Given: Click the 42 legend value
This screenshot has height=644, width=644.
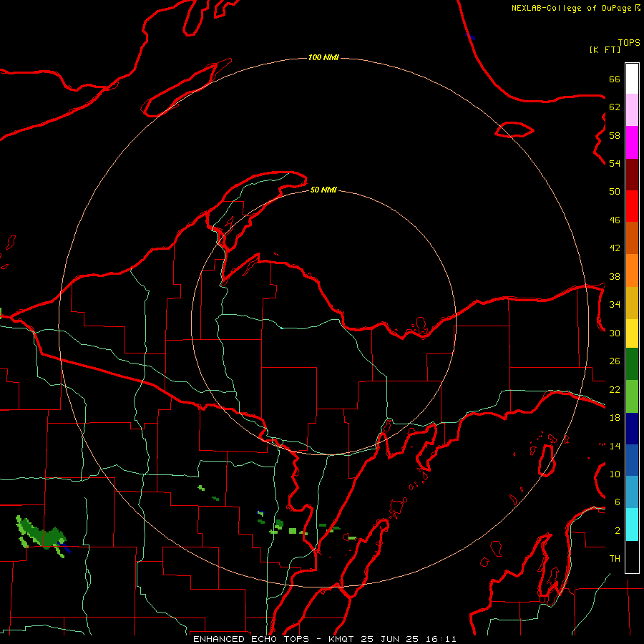Looking at the screenshot, I should pyautogui.click(x=615, y=248).
